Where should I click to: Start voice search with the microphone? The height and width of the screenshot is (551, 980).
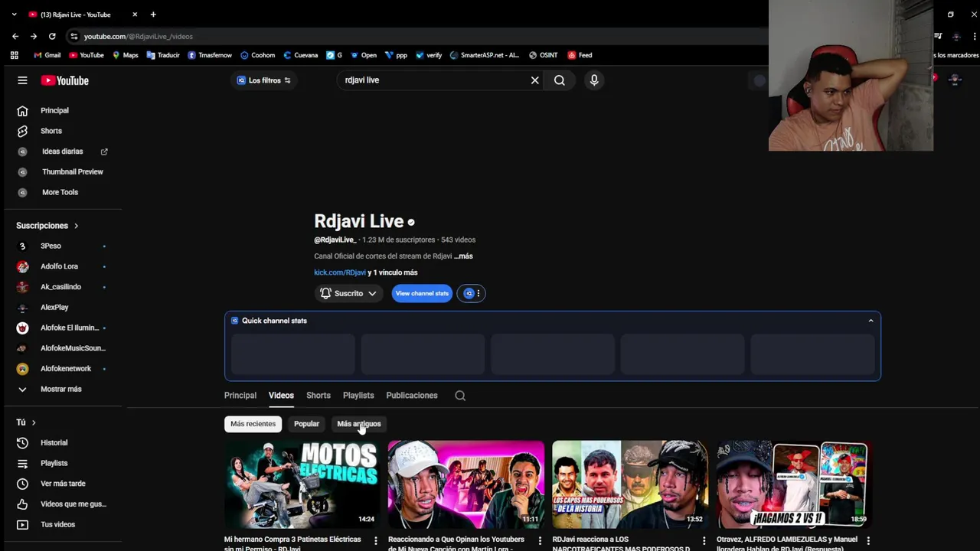(594, 80)
